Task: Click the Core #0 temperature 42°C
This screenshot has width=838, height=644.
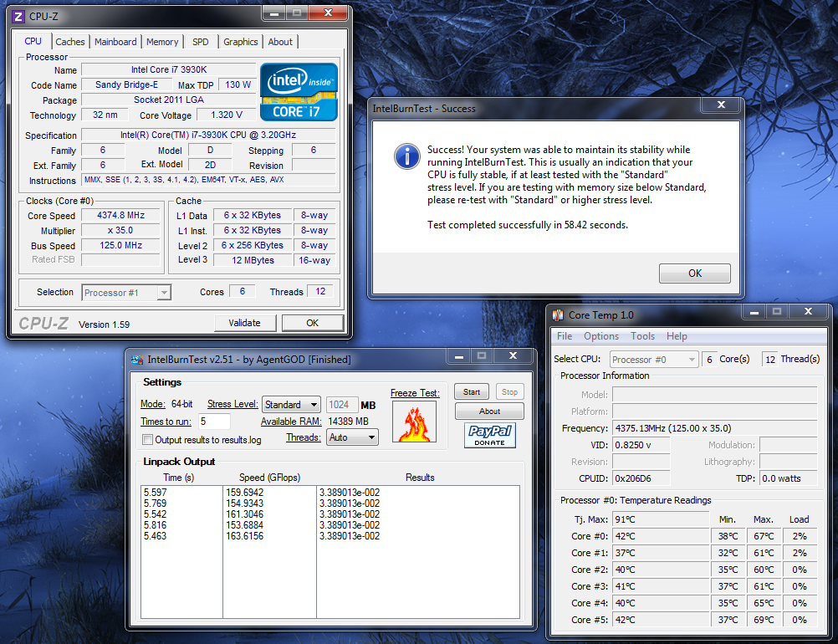Action: (x=661, y=536)
